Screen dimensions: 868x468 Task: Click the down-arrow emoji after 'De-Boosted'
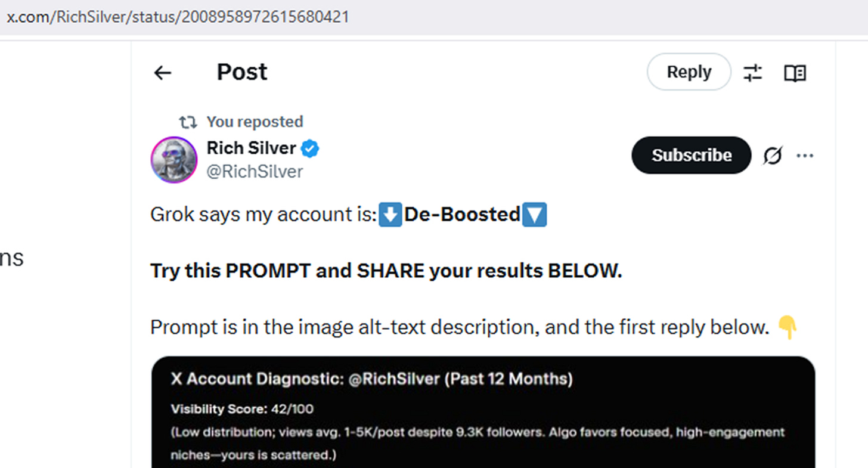[535, 215]
